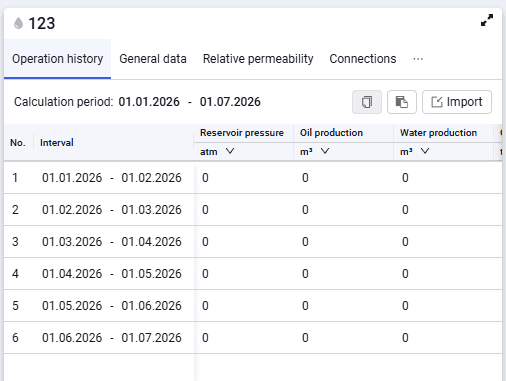The width and height of the screenshot is (506, 381).
Task: Click the expand to fullscreen arrows icon
Action: coord(487,20)
